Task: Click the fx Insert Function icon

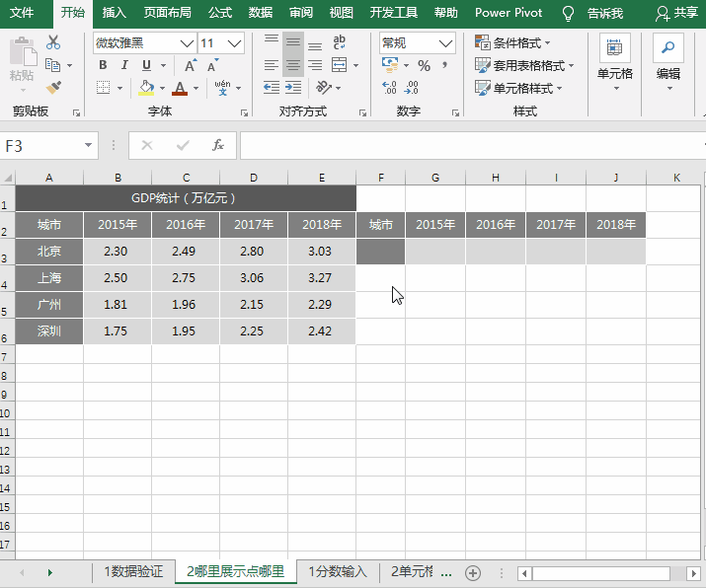Action: 218,145
